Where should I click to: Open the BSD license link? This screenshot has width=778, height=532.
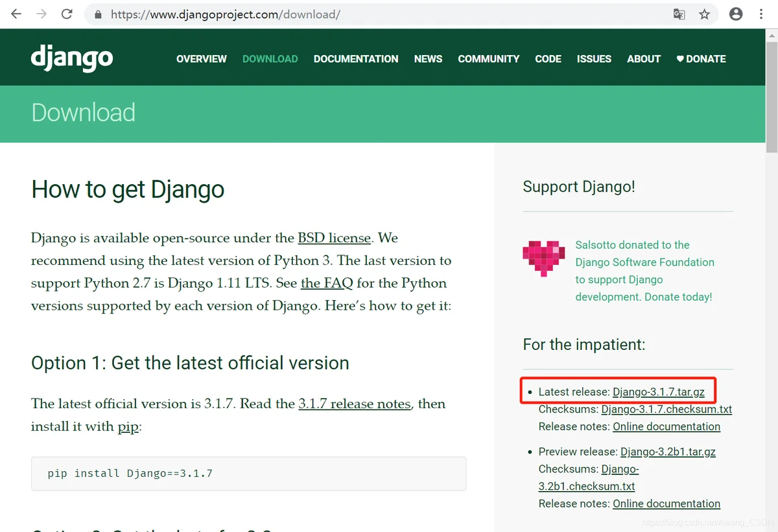click(x=334, y=238)
